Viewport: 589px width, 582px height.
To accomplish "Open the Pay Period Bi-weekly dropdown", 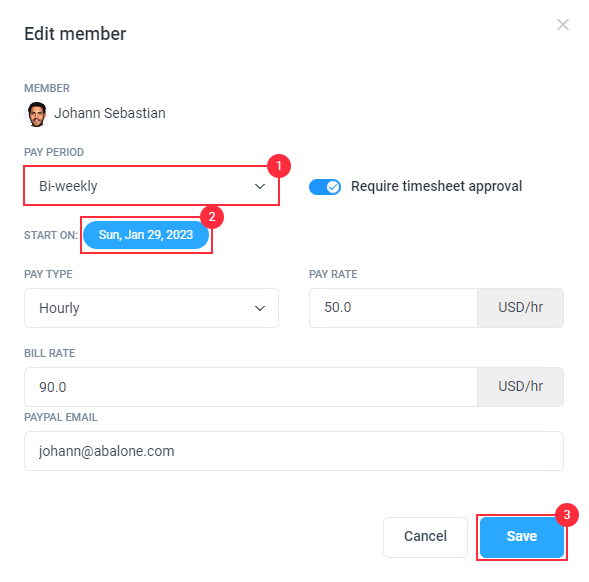I will [x=151, y=186].
